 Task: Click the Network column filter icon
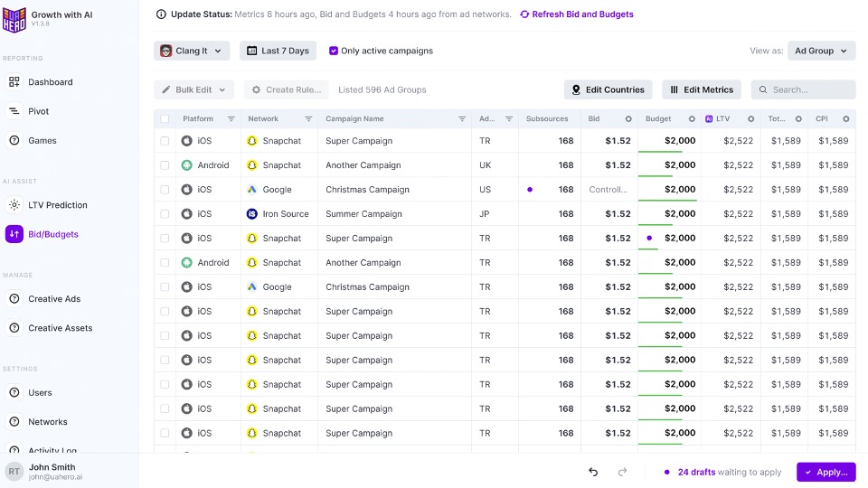[308, 119]
